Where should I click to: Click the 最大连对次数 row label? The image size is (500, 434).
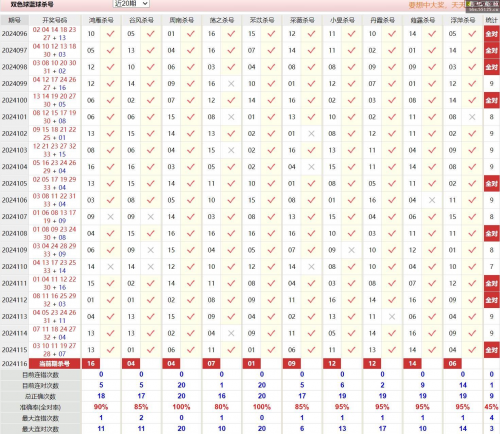pyautogui.click(x=41, y=429)
